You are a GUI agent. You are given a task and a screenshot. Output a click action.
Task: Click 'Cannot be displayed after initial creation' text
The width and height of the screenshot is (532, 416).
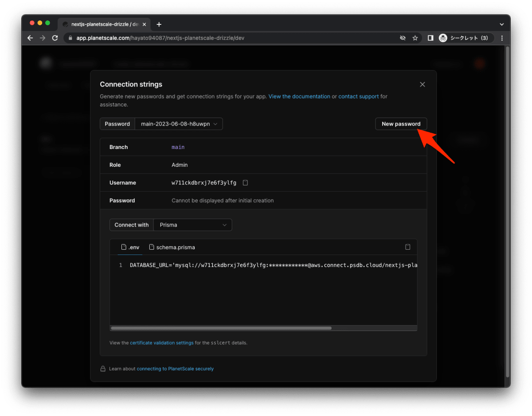pyautogui.click(x=223, y=200)
